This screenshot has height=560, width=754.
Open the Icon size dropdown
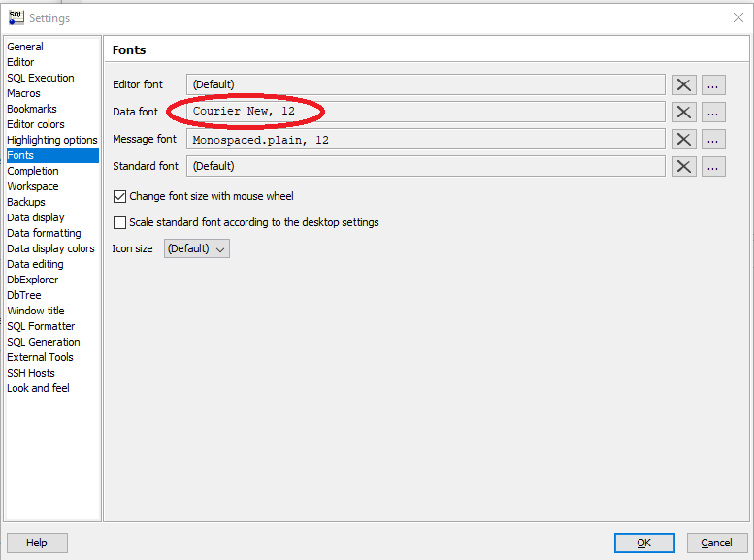(x=197, y=248)
